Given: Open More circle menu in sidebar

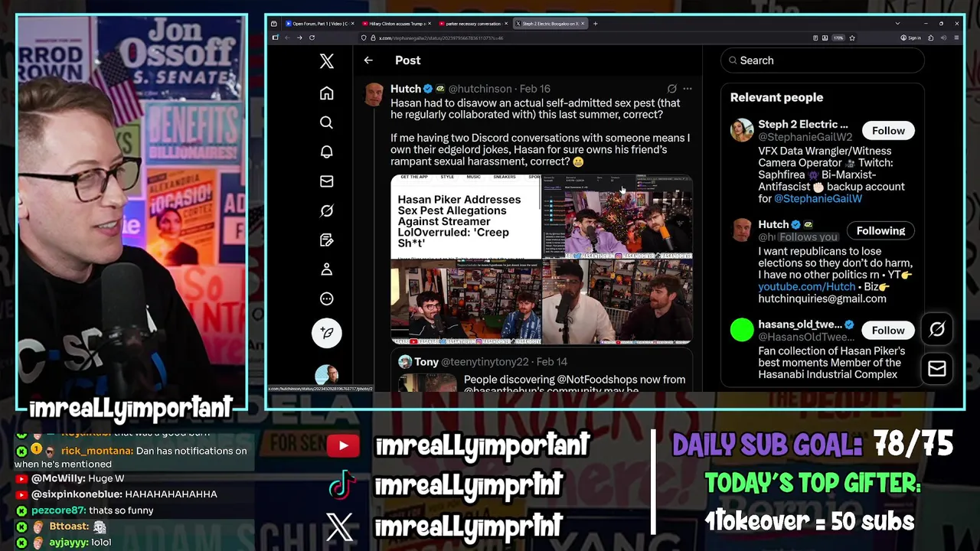Looking at the screenshot, I should pyautogui.click(x=327, y=299).
